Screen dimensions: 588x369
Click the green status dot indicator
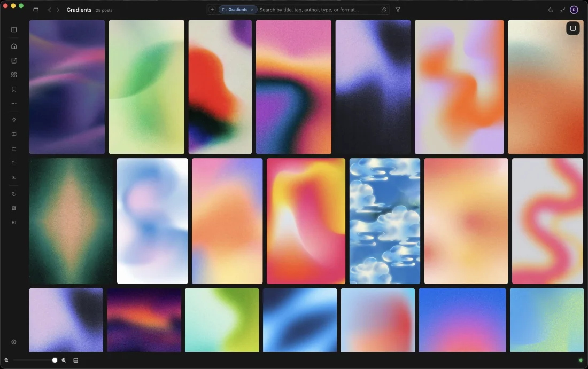(581, 360)
